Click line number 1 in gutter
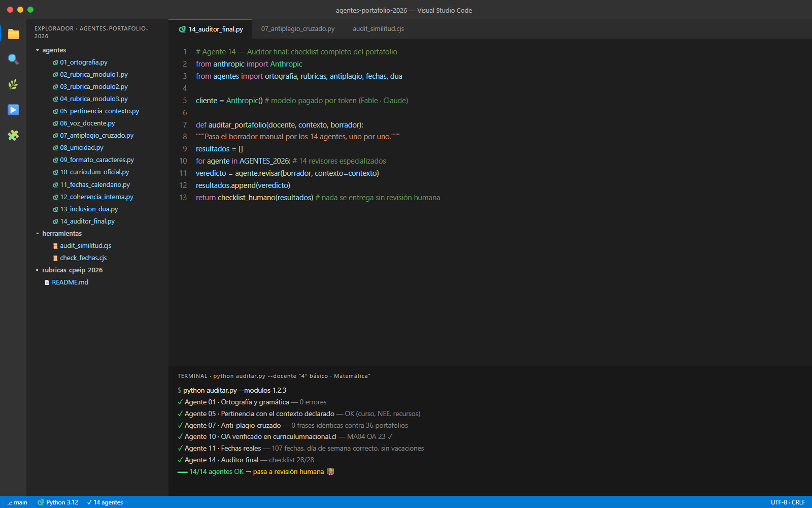 coord(185,52)
